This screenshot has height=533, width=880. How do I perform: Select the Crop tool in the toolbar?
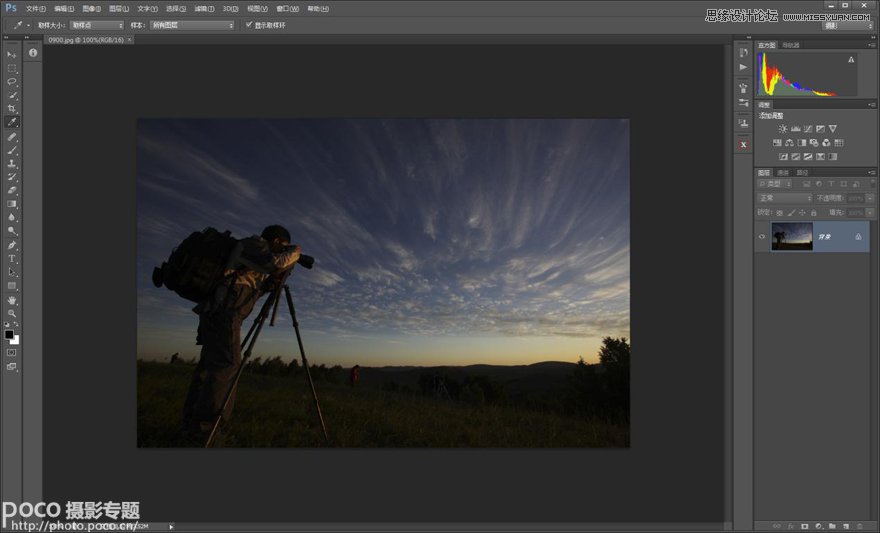tap(12, 108)
